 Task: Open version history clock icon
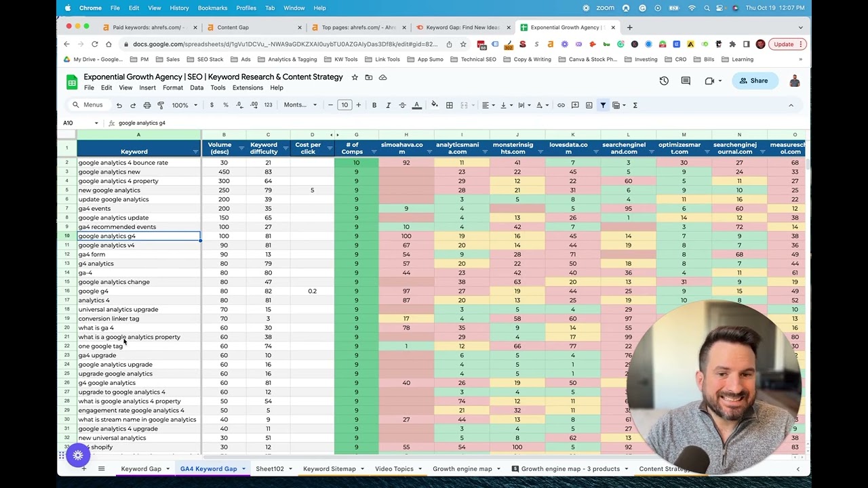pyautogui.click(x=664, y=81)
